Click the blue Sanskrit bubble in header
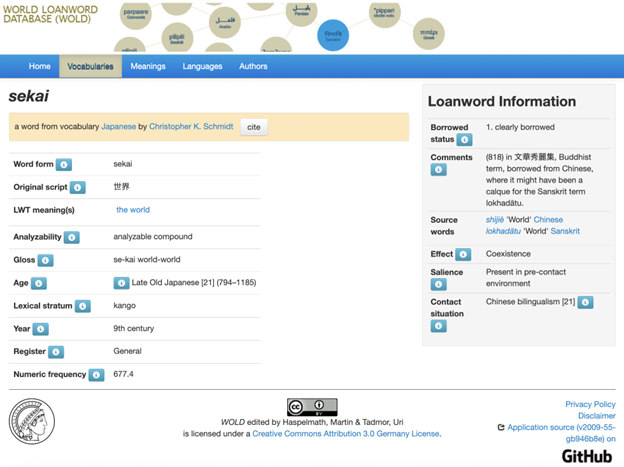This screenshot has width=624, height=467. click(x=333, y=35)
